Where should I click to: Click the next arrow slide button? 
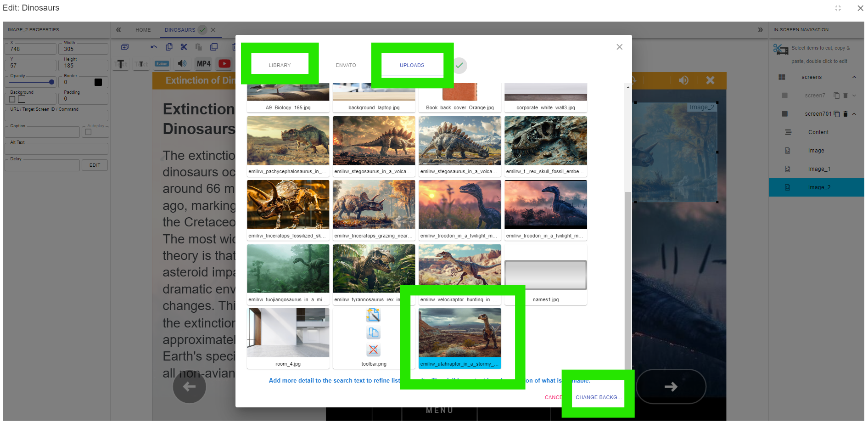[x=671, y=387]
